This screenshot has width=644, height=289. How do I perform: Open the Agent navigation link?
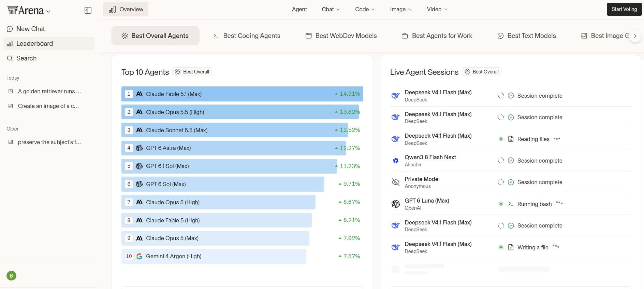299,9
